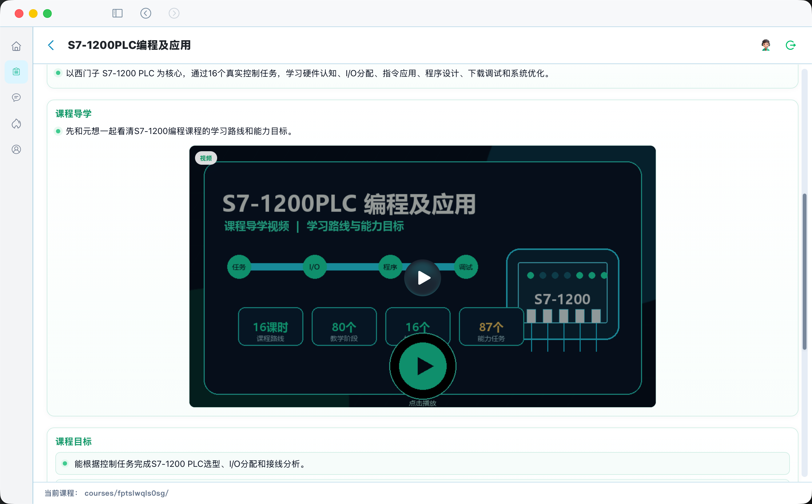Open the chat bubble icon in sidebar
The width and height of the screenshot is (812, 504).
[x=16, y=97]
